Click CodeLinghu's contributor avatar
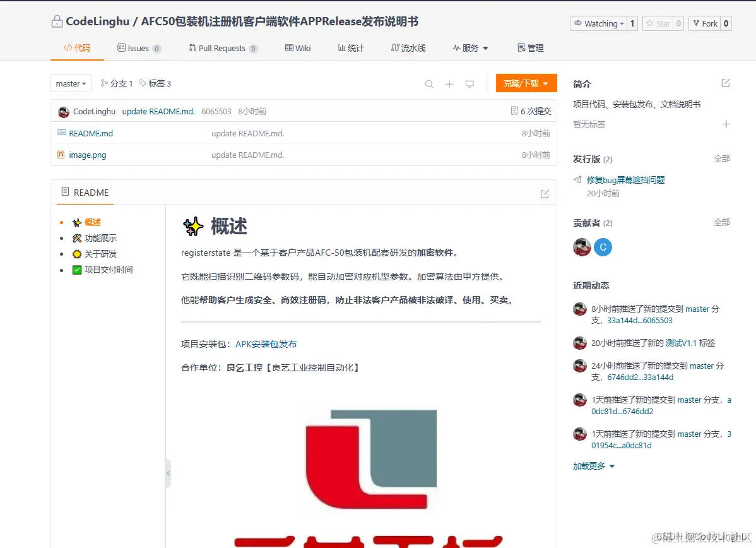756x548 pixels. (581, 247)
